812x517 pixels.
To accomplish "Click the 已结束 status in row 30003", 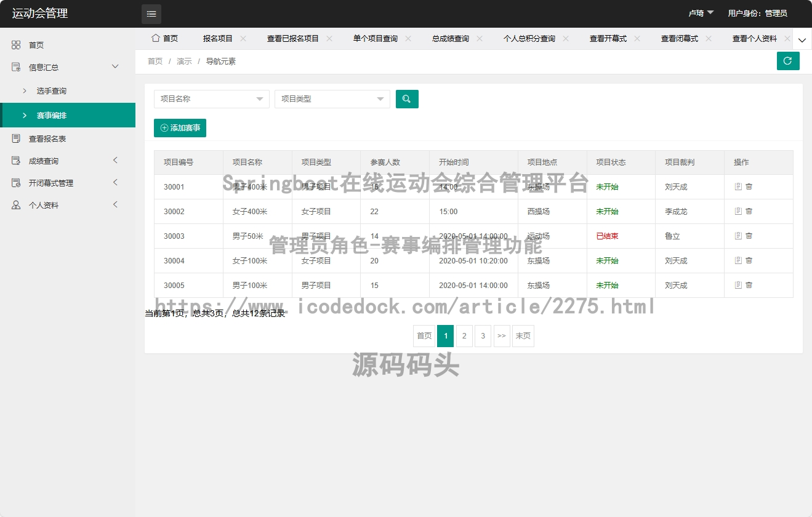I will [x=607, y=236].
